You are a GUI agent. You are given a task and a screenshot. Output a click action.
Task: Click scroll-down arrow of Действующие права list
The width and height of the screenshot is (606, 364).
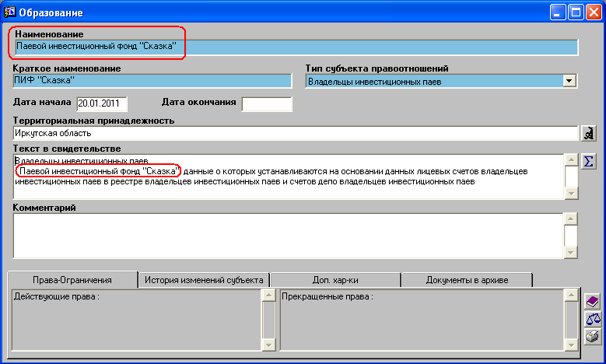268,345
